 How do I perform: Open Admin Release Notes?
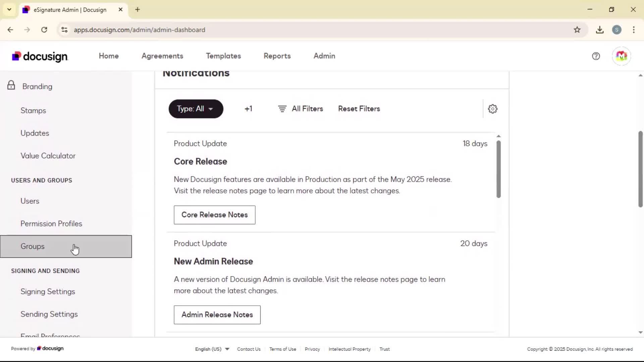217,315
